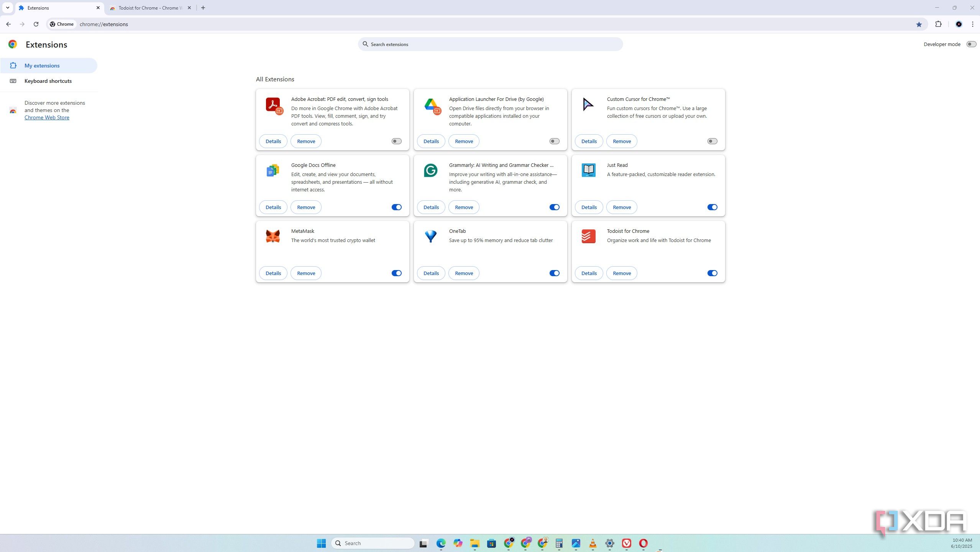Expand the tab search dropdown arrow
The image size is (980, 552).
7,8
